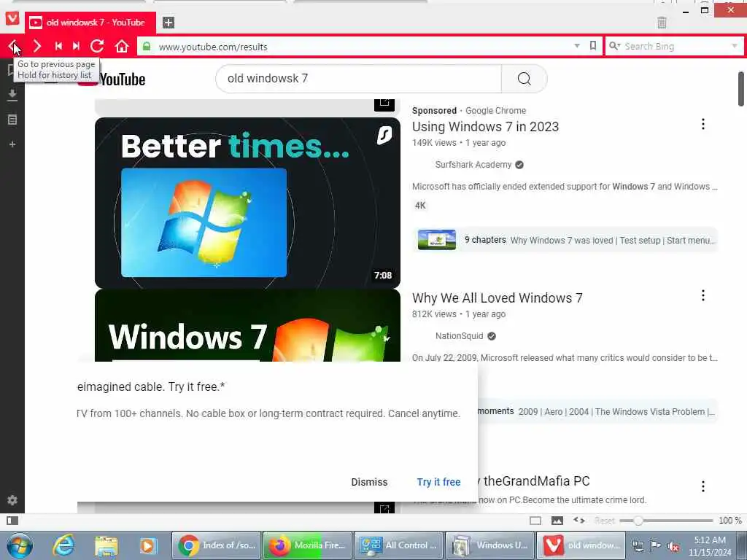
Task: Click the YouTube logo
Action: (112, 79)
